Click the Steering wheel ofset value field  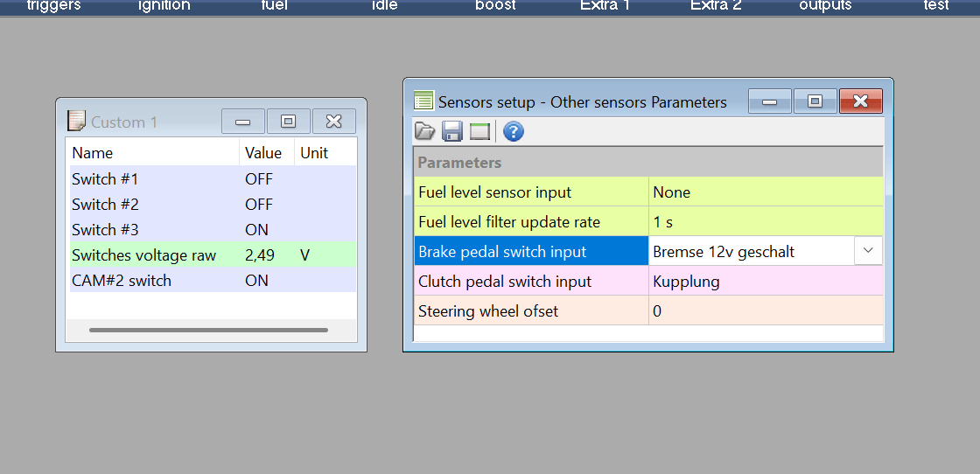click(x=766, y=311)
